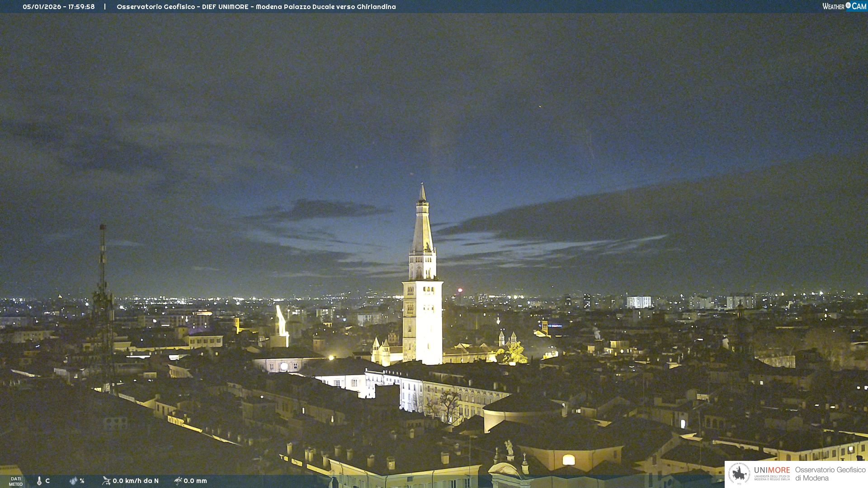Click the umbrella rainfall icon

pyautogui.click(x=178, y=481)
